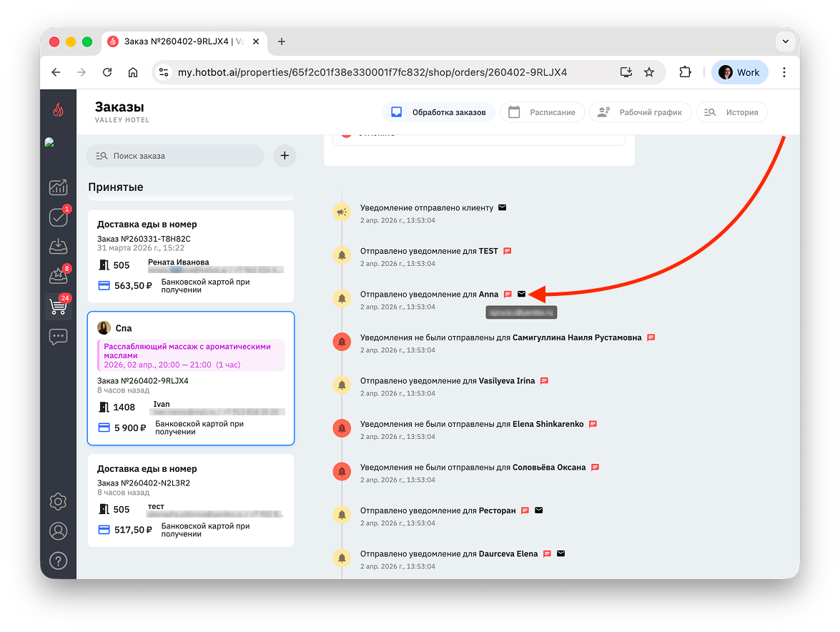Screen dimensions: 840x632
Task: Click the megaphone timeline marker for client notification
Action: (x=342, y=212)
